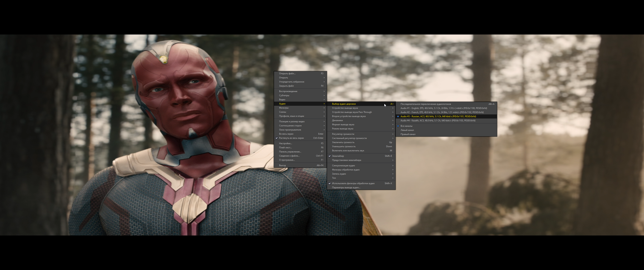The width and height of the screenshot is (644, 270).
Task: Click 'Закрыть файл' menu entry
Action: [300, 86]
